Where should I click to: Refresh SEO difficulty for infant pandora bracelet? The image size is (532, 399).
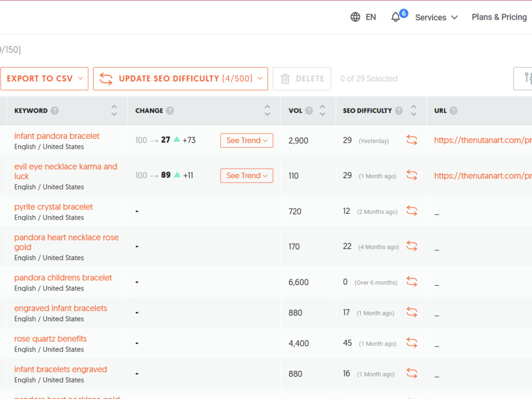[412, 140]
